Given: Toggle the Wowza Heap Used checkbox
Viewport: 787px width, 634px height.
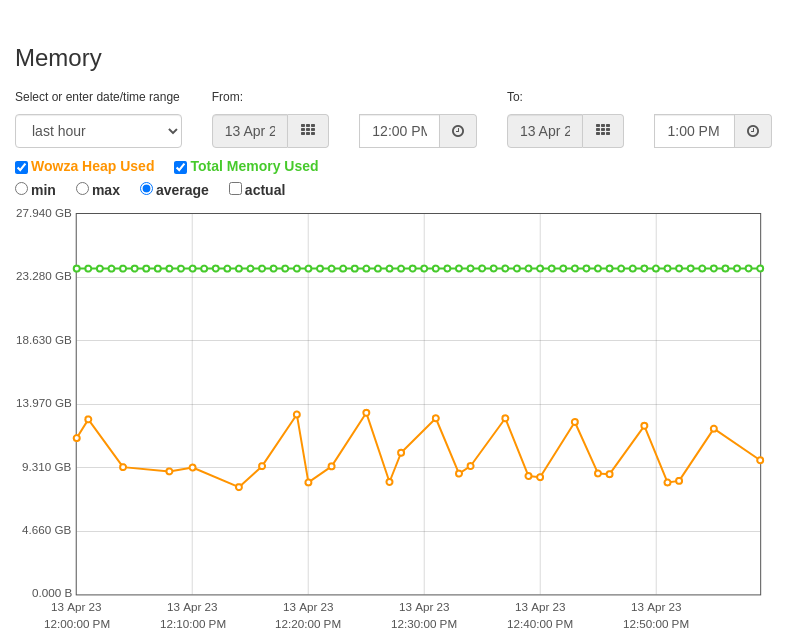Looking at the screenshot, I should point(22,167).
